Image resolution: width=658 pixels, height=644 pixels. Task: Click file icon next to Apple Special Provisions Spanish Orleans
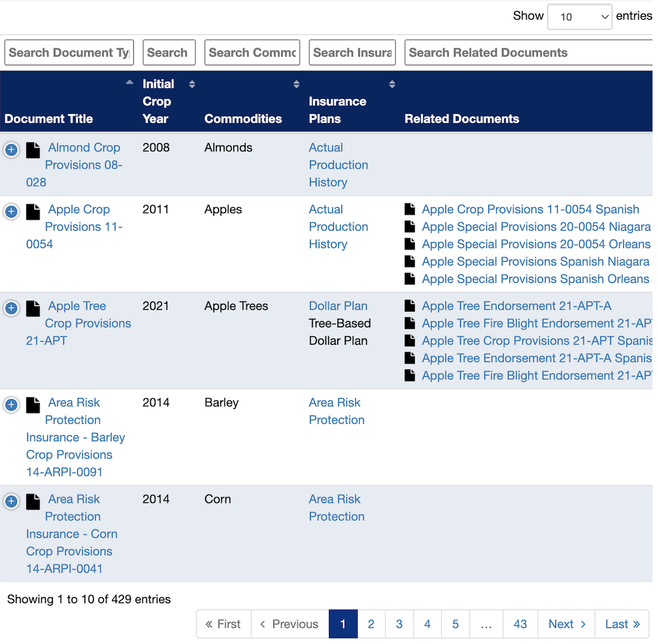410,278
